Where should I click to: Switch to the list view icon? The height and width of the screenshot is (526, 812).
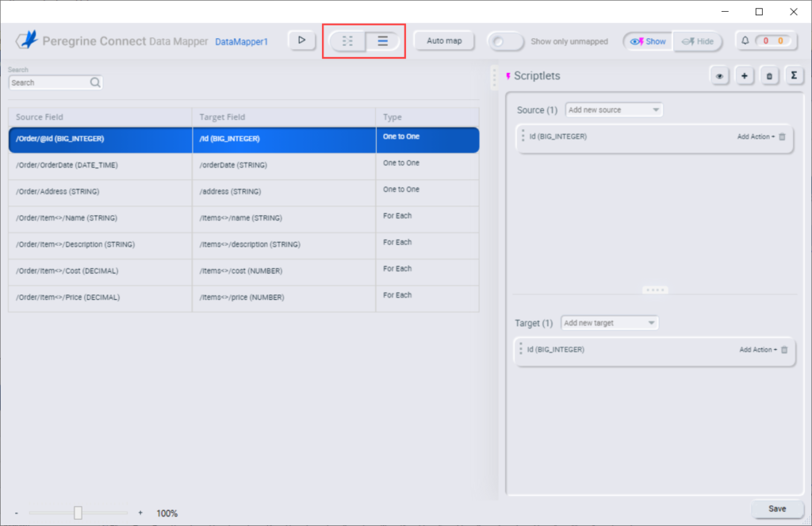tap(383, 41)
